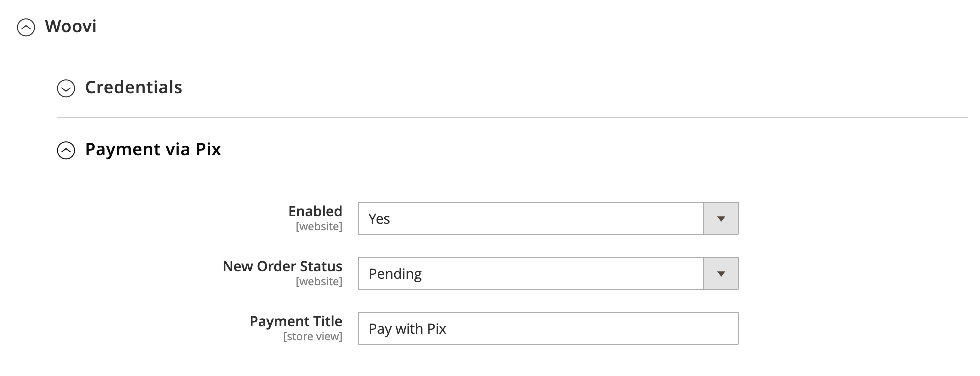The height and width of the screenshot is (376, 980).
Task: Click [website] scope tag under New Order Status
Action: 319,282
